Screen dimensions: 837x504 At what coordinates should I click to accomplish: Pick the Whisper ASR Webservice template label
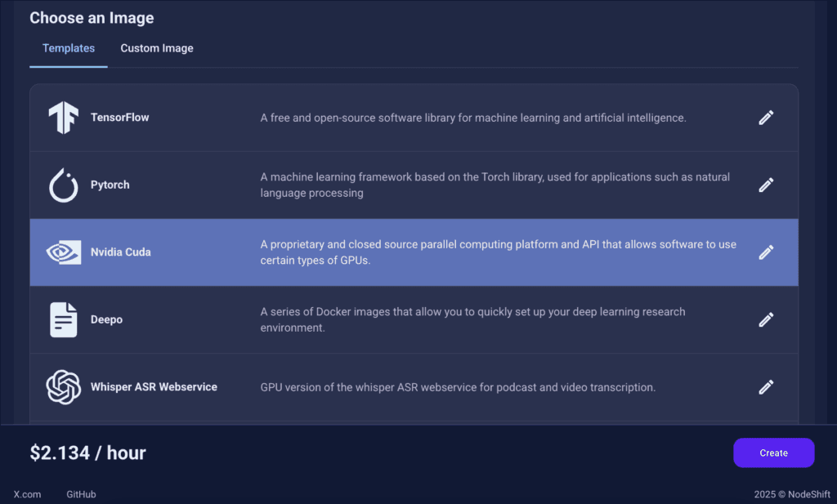pos(154,387)
